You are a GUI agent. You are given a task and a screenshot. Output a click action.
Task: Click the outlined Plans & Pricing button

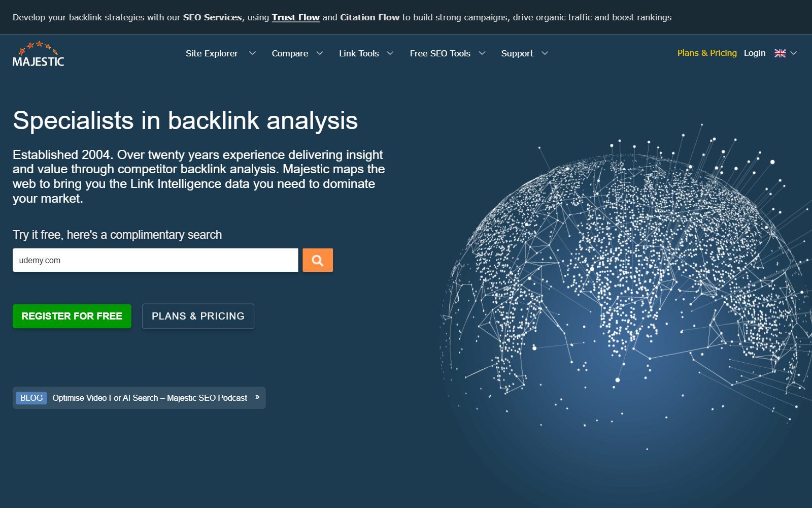click(x=198, y=316)
